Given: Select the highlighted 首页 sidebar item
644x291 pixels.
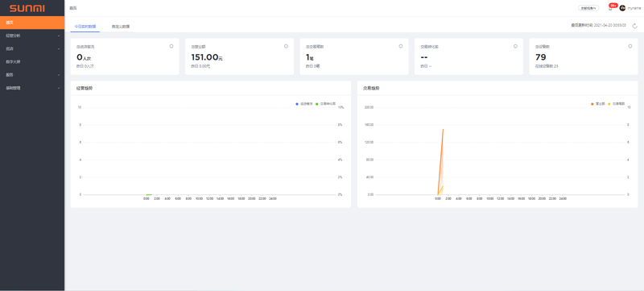Looking at the screenshot, I should 32,23.
